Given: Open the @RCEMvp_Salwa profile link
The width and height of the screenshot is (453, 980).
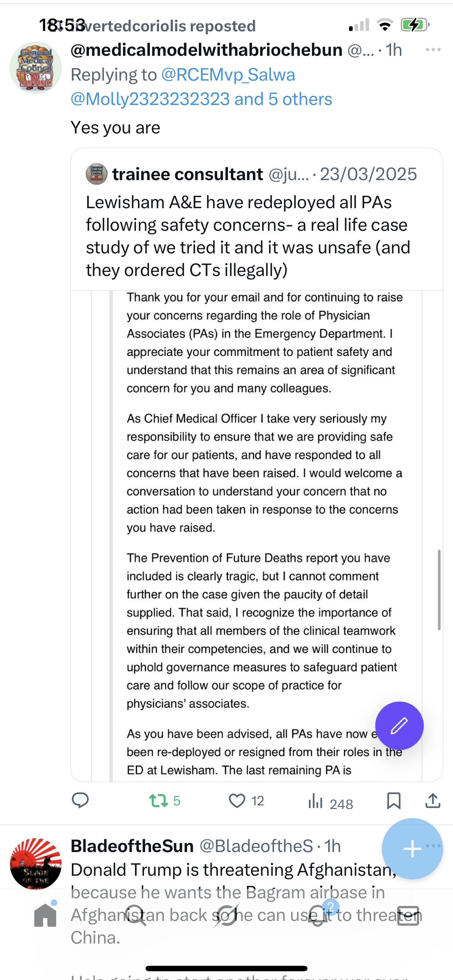Looking at the screenshot, I should click(x=228, y=75).
